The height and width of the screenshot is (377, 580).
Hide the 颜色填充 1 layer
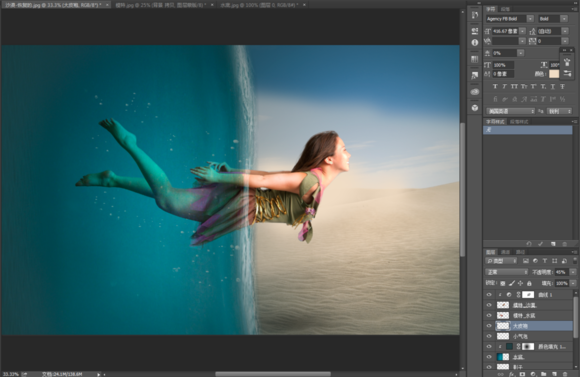pyautogui.click(x=489, y=347)
